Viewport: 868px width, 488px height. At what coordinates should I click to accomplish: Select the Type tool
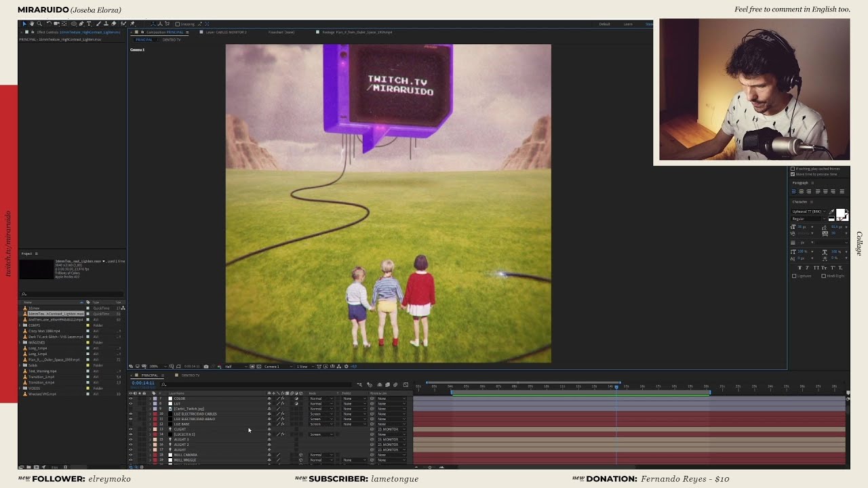click(89, 24)
